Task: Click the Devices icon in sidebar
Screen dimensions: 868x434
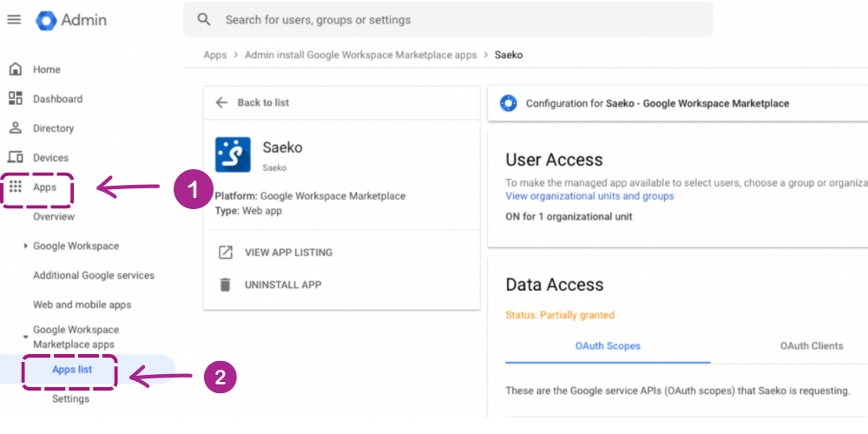Action: point(16,157)
